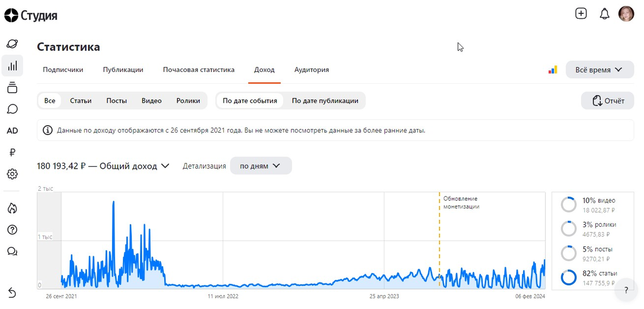
Task: Click the colored bar-chart icon near period selector
Action: [x=552, y=70]
